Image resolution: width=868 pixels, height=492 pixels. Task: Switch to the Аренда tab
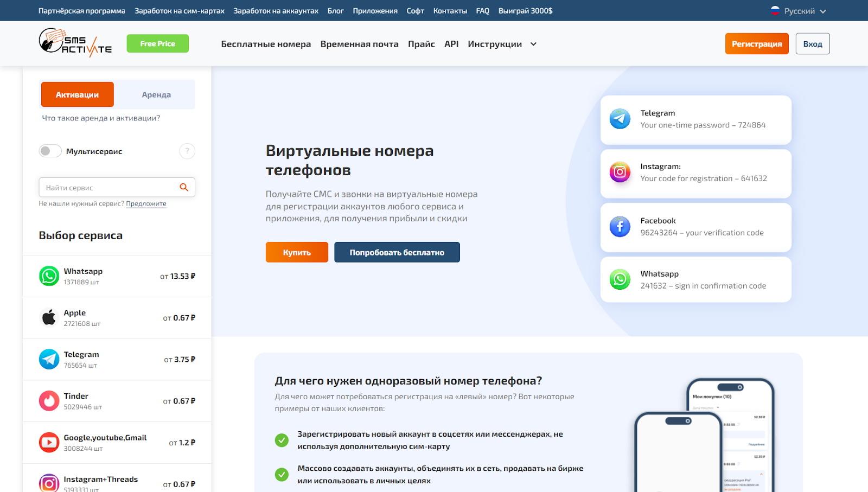(x=156, y=94)
